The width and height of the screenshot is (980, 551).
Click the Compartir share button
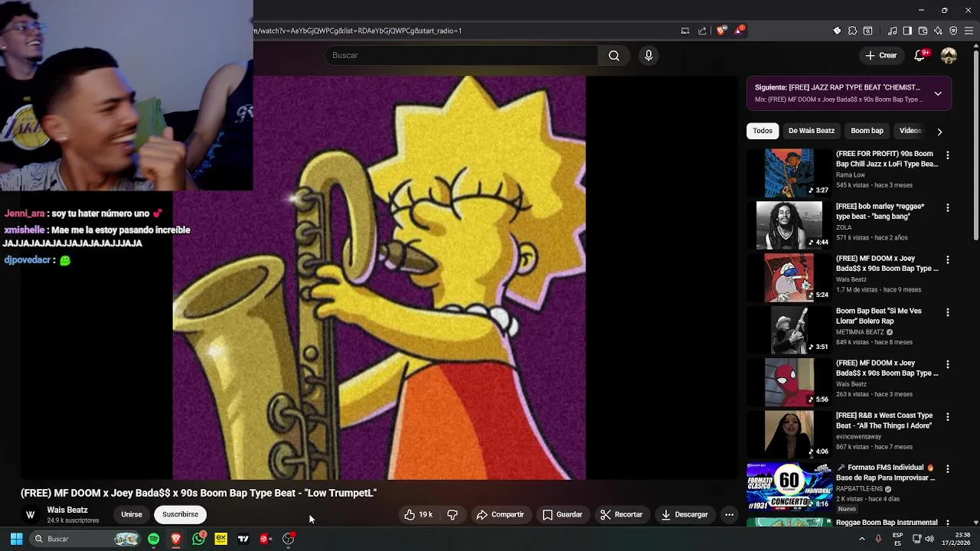[x=500, y=514]
